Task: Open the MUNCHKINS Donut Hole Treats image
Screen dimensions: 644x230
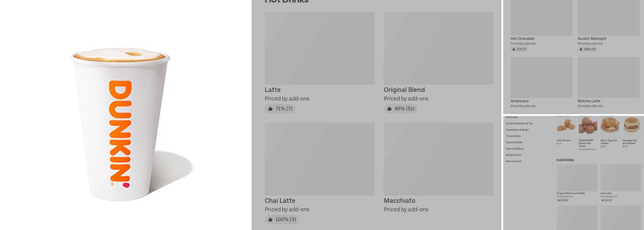Action: [x=587, y=125]
